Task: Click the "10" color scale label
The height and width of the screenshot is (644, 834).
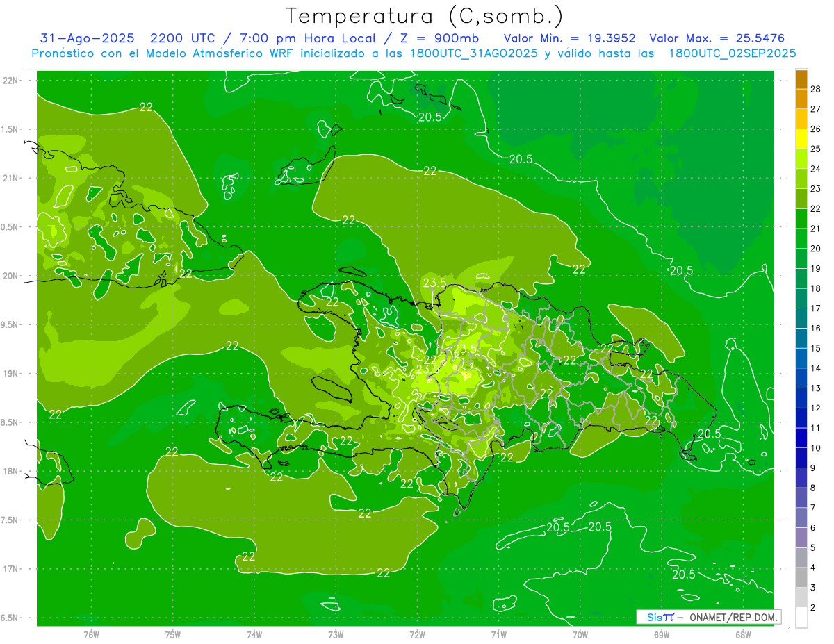Action: (x=817, y=448)
